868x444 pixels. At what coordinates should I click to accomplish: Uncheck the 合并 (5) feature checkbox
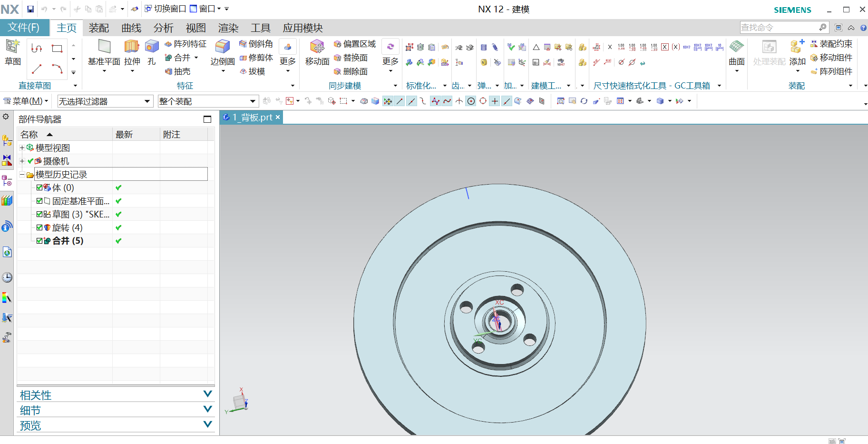coord(39,241)
